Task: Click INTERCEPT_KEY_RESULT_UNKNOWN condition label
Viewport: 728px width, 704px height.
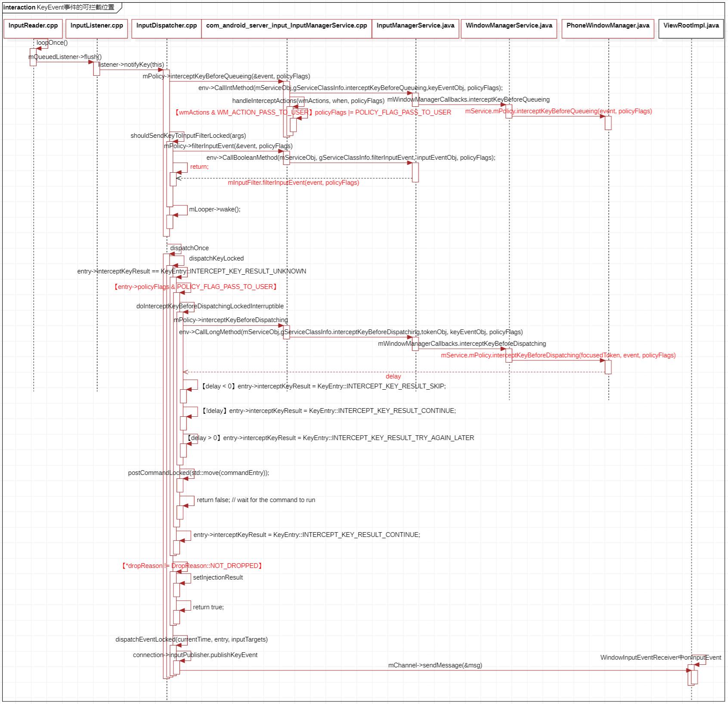Action: click(192, 271)
